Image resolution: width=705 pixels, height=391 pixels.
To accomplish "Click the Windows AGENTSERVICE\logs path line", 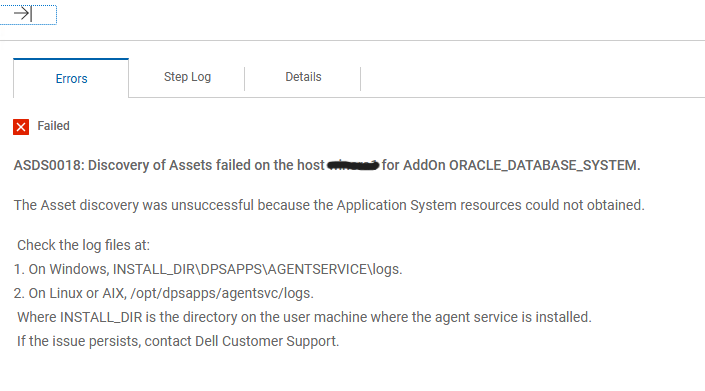I will 208,269.
